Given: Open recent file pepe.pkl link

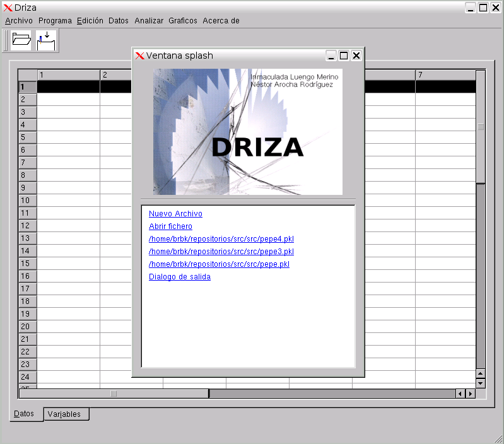Looking at the screenshot, I should [x=219, y=264].
